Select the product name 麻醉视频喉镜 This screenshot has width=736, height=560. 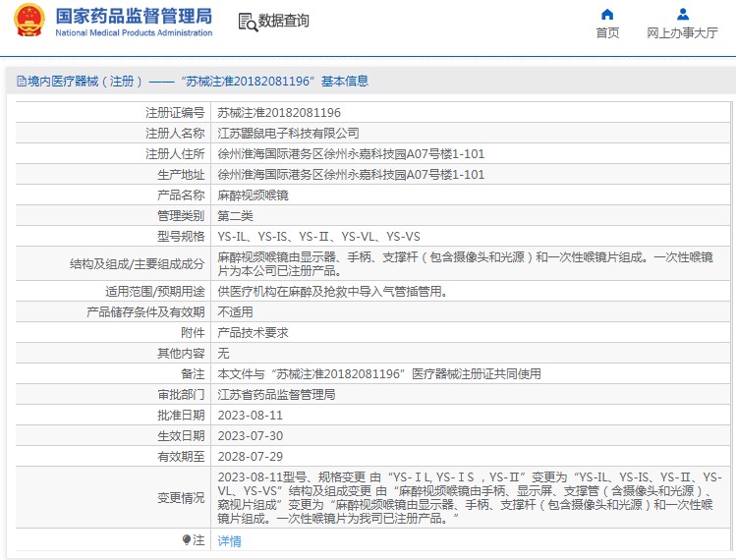(253, 196)
